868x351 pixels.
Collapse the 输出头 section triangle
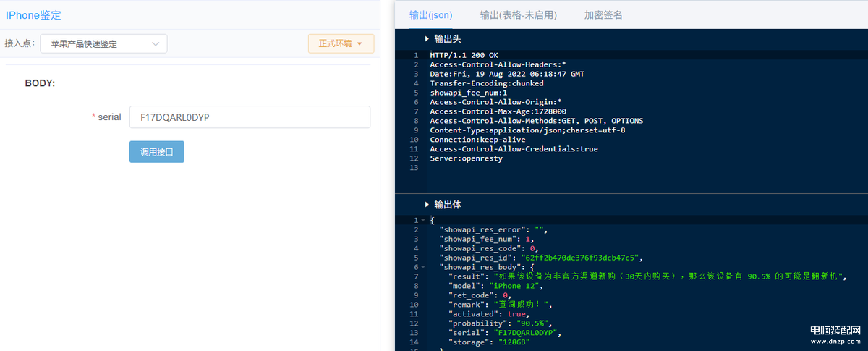tap(427, 38)
